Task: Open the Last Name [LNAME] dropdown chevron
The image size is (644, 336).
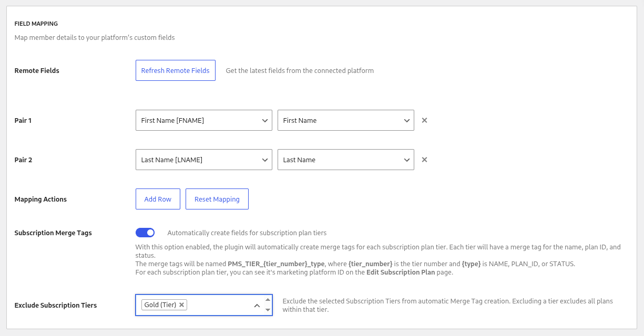Action: click(264, 160)
